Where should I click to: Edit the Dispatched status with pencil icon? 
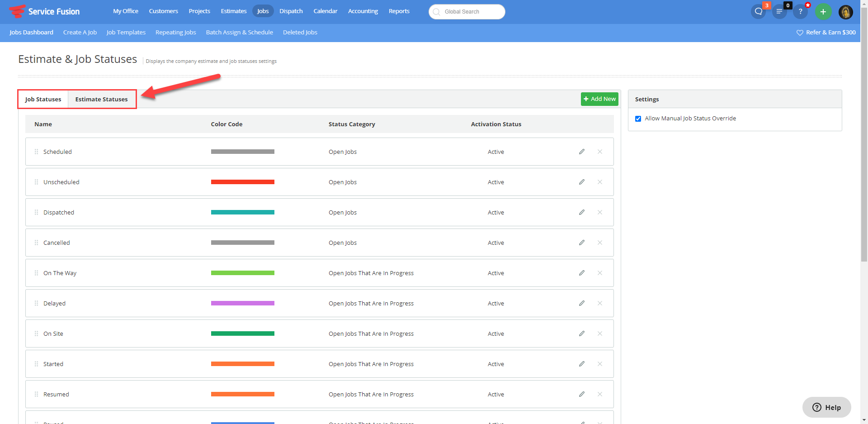pos(582,212)
